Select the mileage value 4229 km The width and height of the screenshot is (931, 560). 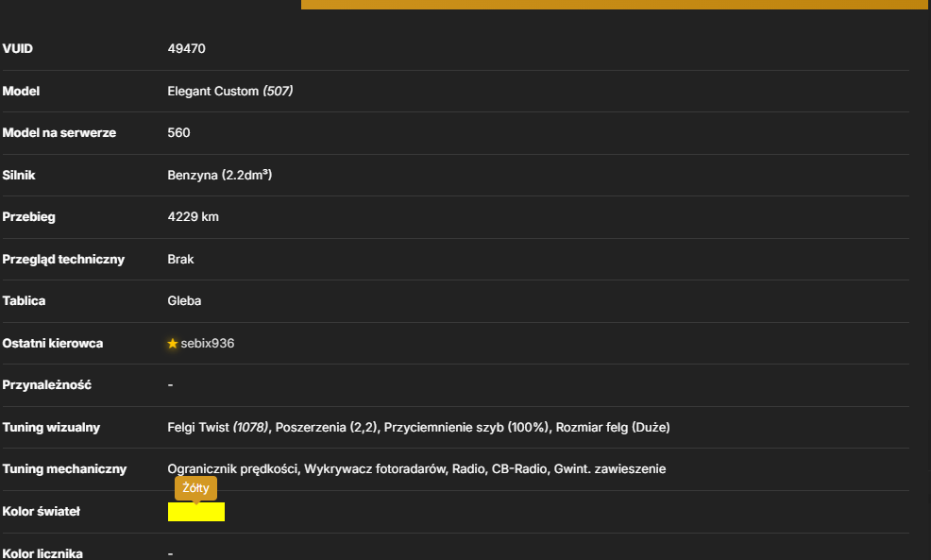click(193, 217)
